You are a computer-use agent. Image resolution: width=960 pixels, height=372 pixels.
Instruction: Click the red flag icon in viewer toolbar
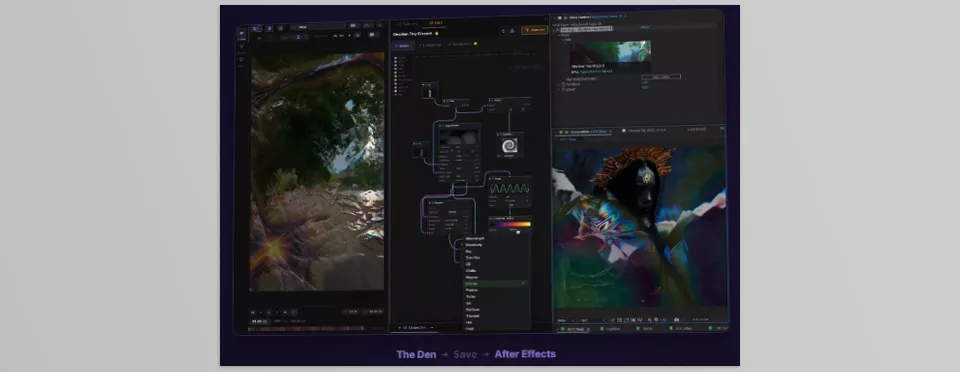[353, 26]
